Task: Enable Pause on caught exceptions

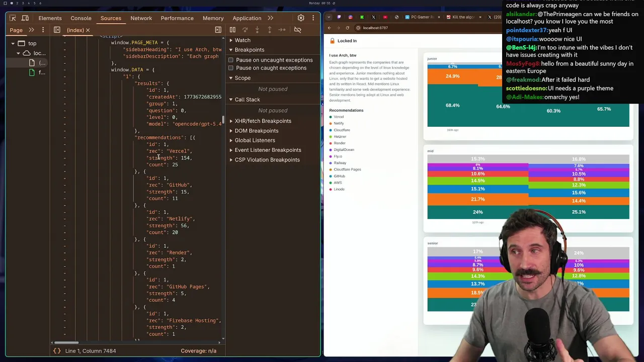Action: coord(231,68)
